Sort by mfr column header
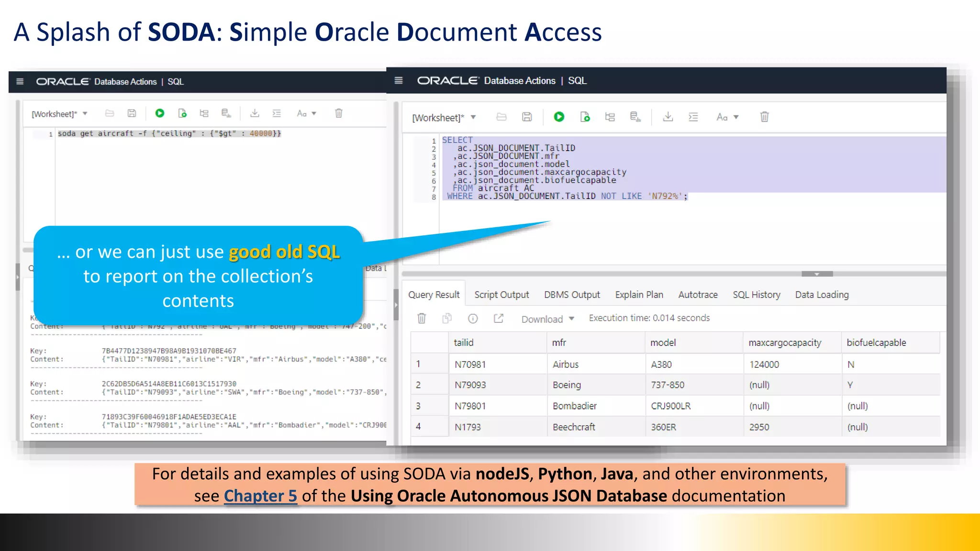The image size is (980, 551). click(596, 342)
